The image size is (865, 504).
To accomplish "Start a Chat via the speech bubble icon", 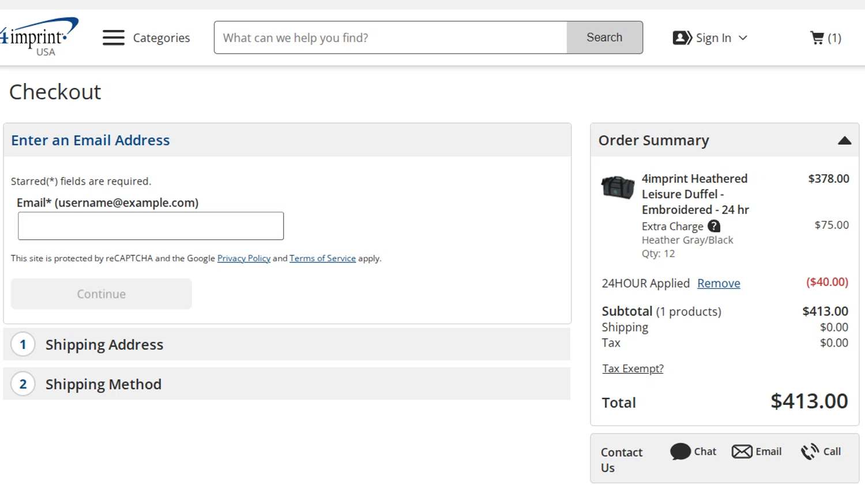I will tap(680, 452).
